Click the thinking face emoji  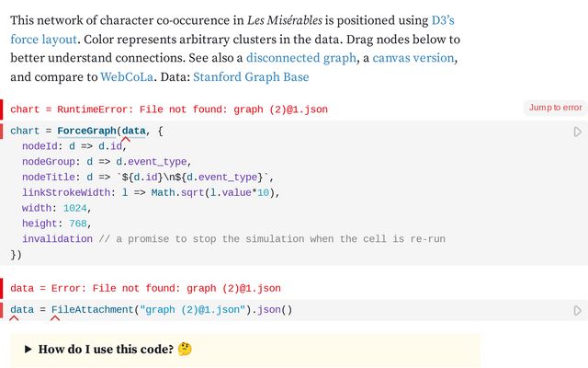[x=184, y=350]
